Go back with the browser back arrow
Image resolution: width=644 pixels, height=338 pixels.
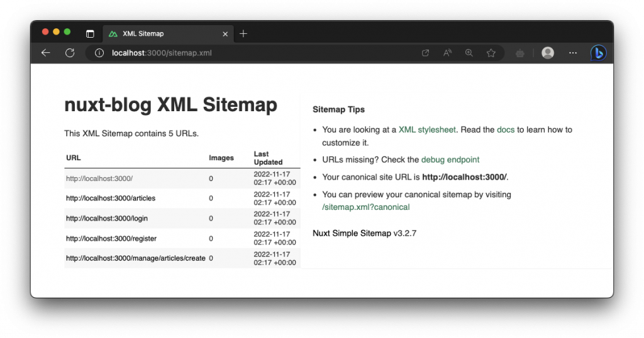click(45, 53)
